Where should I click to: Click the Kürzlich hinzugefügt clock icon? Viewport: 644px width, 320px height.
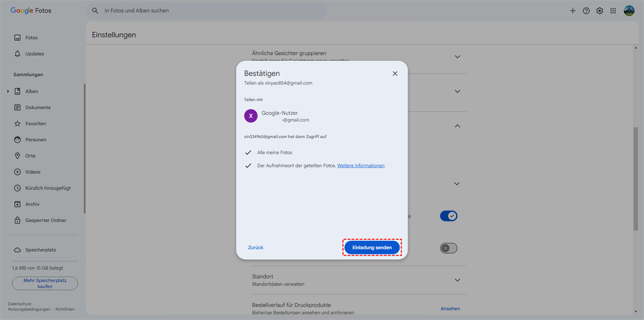[x=18, y=188]
